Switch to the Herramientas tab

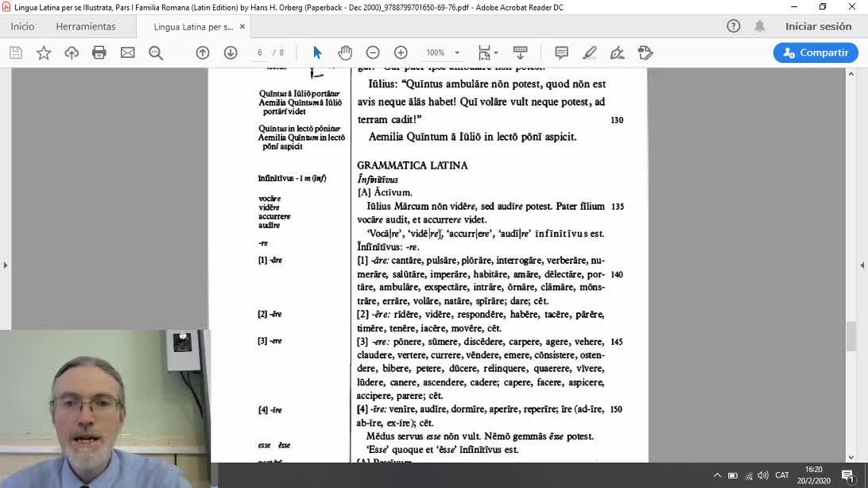(x=86, y=26)
